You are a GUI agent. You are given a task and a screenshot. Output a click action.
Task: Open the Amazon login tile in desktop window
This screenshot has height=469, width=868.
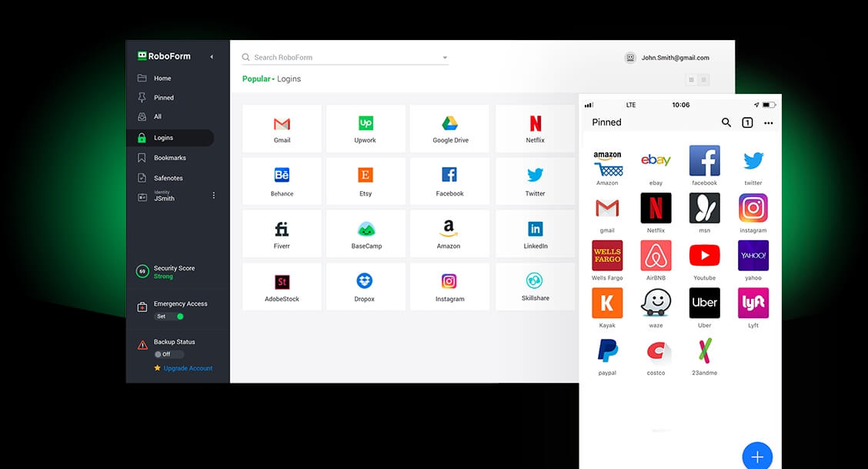pos(450,233)
